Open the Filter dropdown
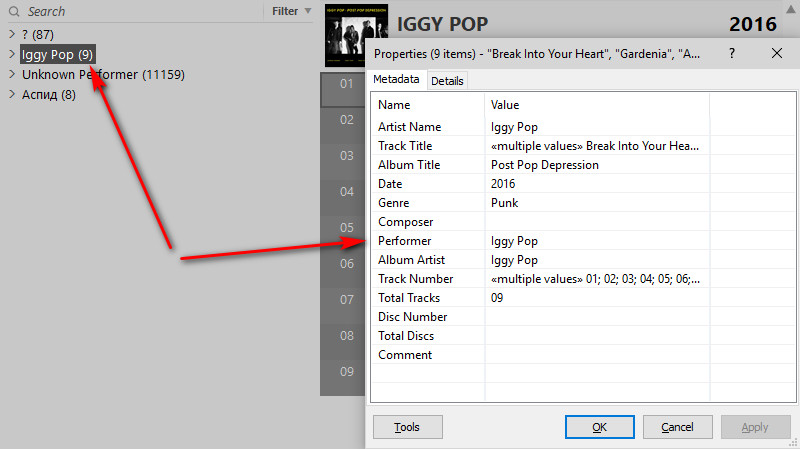 pos(291,11)
